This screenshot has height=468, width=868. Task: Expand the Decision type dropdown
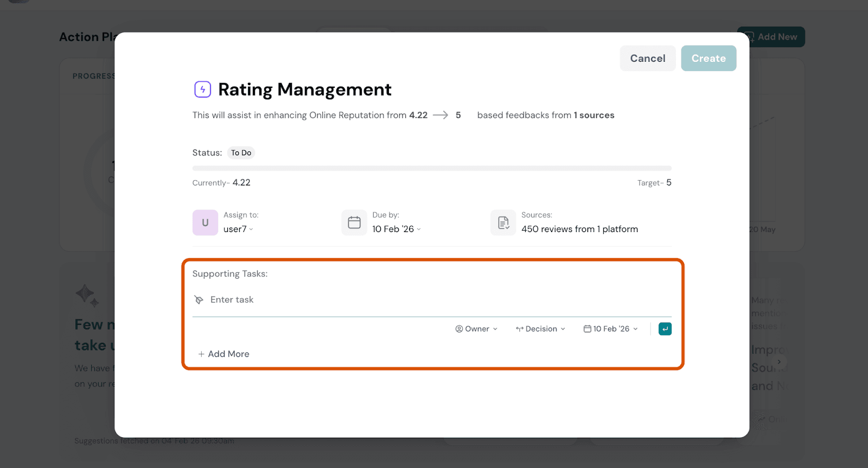(x=540, y=329)
